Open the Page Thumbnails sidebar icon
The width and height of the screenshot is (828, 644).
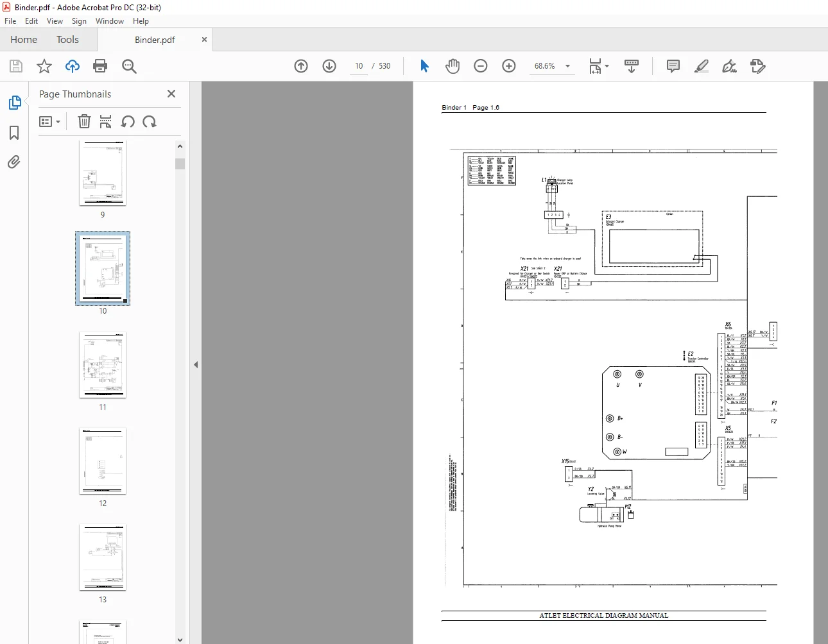pyautogui.click(x=14, y=103)
